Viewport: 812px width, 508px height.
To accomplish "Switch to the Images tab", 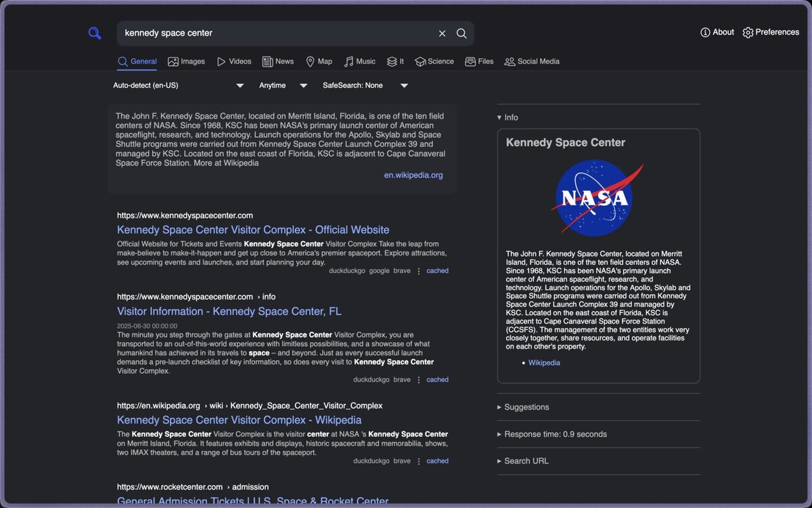I will coord(186,62).
